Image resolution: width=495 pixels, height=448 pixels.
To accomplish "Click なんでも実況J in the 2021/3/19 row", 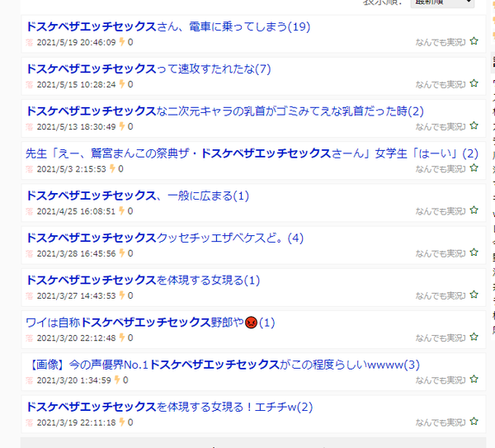I will pos(441,422).
